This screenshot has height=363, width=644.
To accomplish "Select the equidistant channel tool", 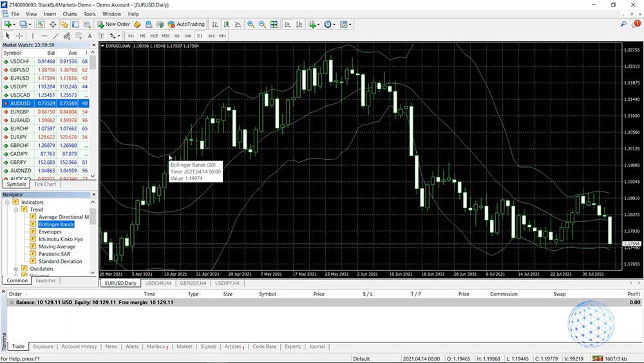I will (x=67, y=36).
